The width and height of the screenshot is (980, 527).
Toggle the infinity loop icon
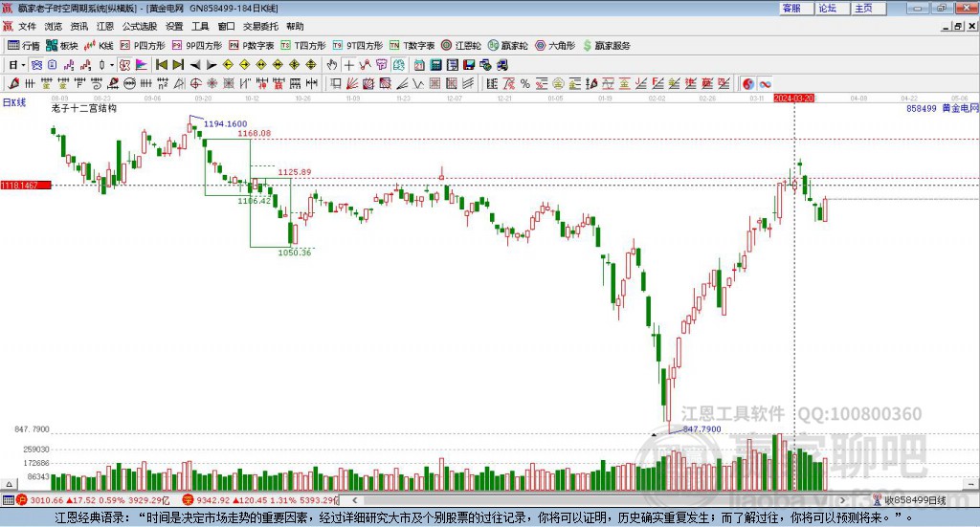[x=765, y=83]
